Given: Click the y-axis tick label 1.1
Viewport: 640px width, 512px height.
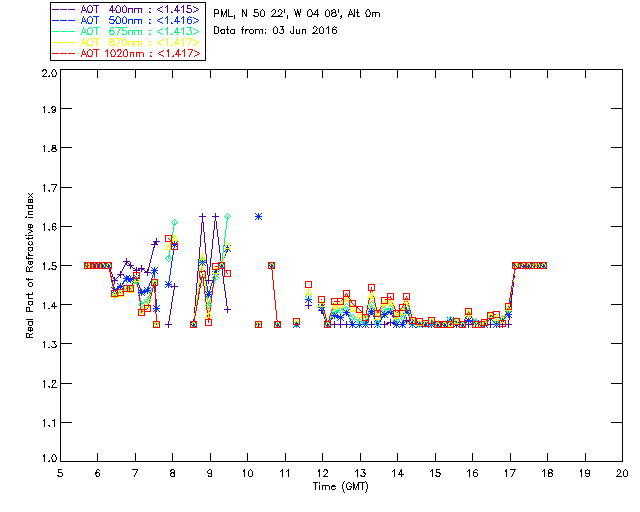Looking at the screenshot, I should tap(49, 423).
